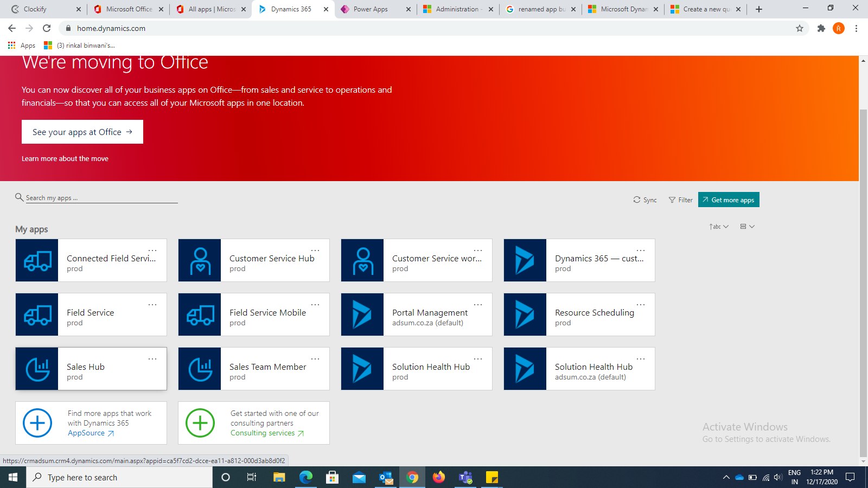This screenshot has width=868, height=488.
Task: Open Microsoft Edge from the taskbar
Action: point(306,477)
